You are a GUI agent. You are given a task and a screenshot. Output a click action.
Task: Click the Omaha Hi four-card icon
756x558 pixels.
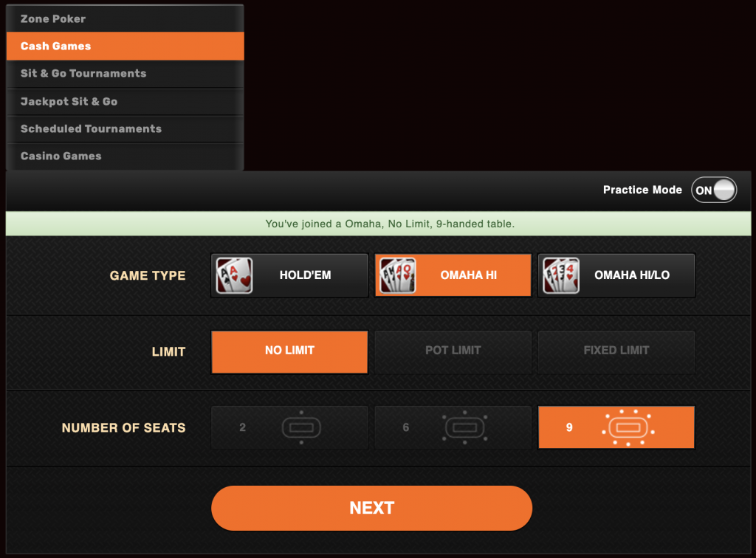(398, 275)
